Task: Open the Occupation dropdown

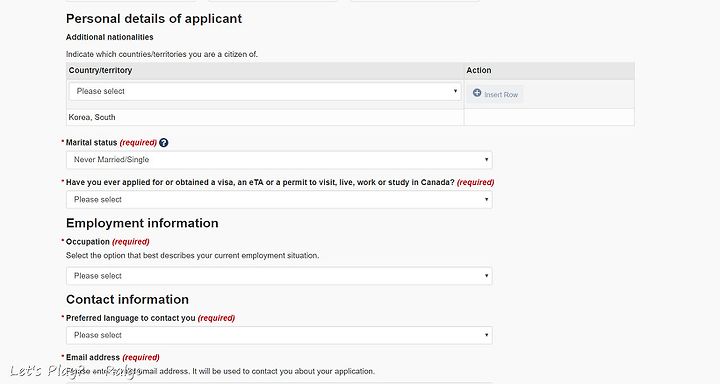Action: 279,276
